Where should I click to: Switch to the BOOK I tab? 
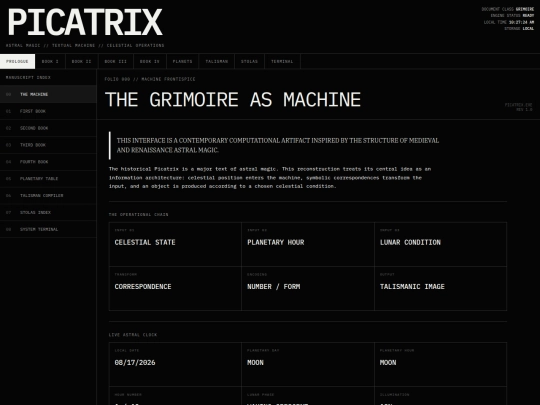(x=50, y=61)
